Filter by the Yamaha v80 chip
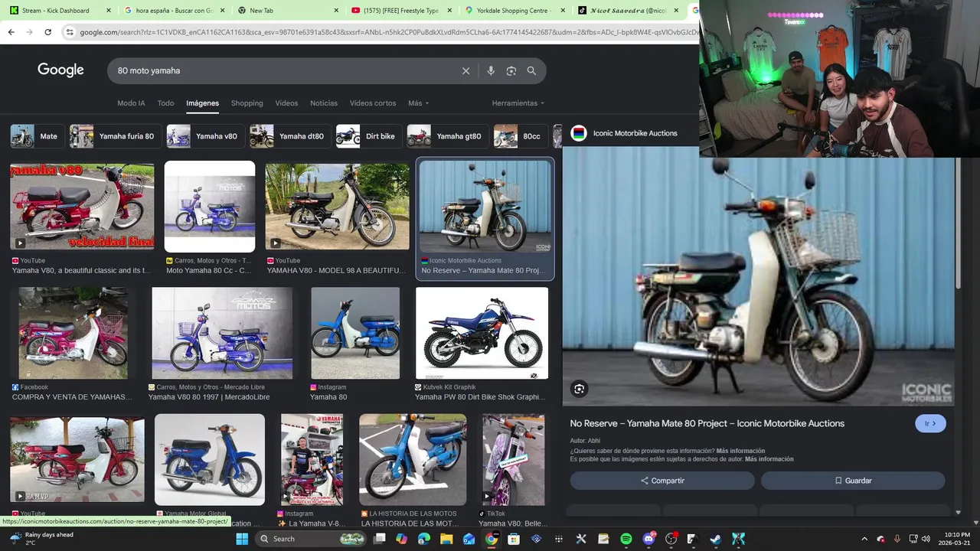The width and height of the screenshot is (980, 551). (x=205, y=136)
